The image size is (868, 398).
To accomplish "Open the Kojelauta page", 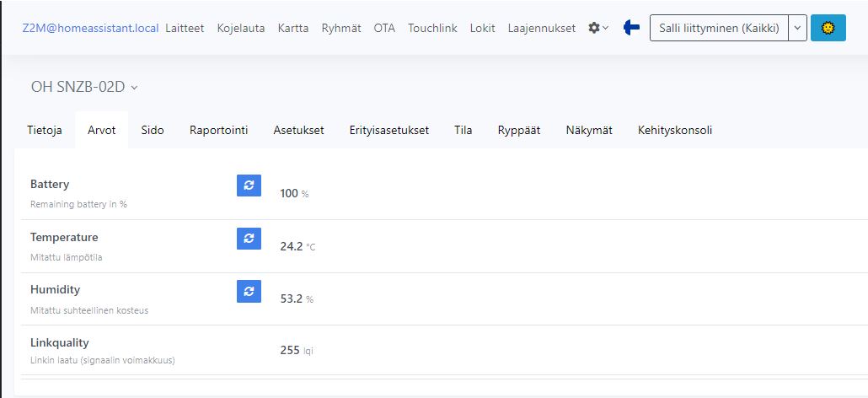I will [240, 28].
